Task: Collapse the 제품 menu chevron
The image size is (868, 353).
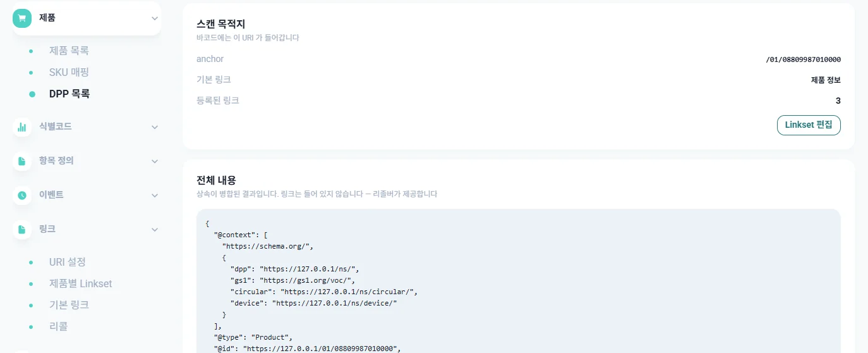Action: tap(155, 18)
